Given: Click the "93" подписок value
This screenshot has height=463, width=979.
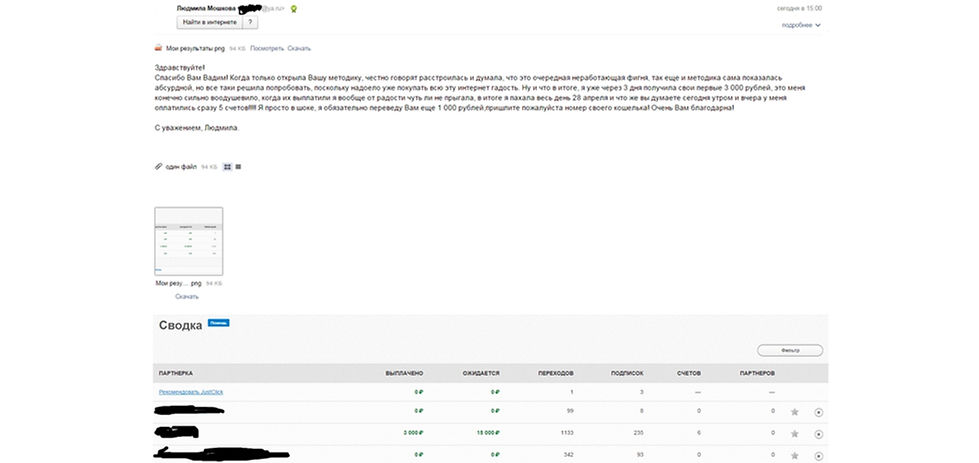Looking at the screenshot, I should tap(640, 455).
